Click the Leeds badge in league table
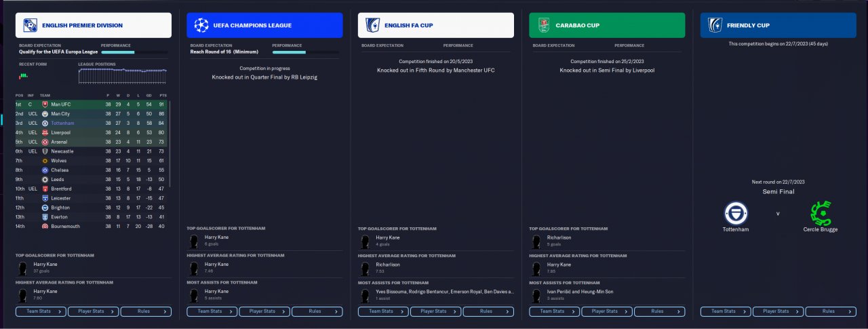Screen dimensions: 868x329 click(45, 179)
